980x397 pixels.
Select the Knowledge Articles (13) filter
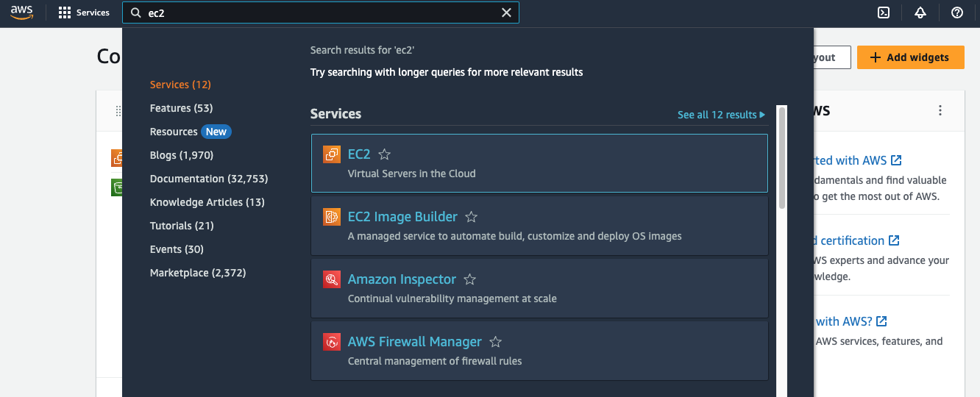[x=207, y=202]
